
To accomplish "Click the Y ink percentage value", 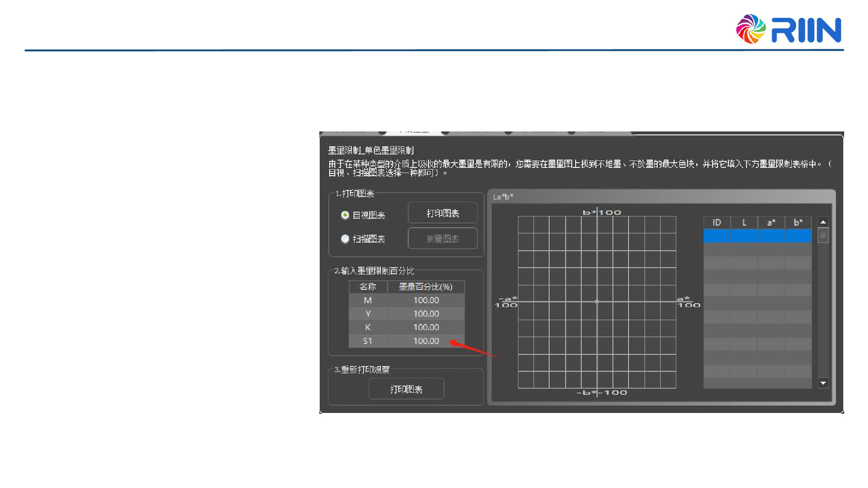I will click(x=426, y=314).
